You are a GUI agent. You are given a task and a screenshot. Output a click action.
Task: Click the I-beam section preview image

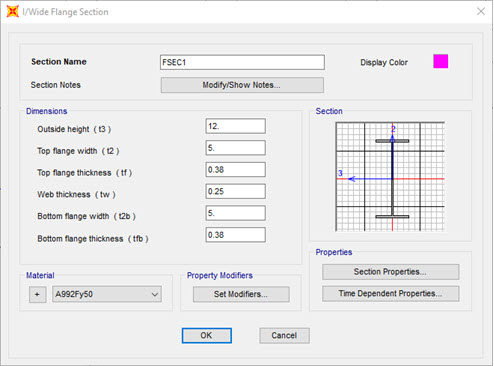point(390,177)
